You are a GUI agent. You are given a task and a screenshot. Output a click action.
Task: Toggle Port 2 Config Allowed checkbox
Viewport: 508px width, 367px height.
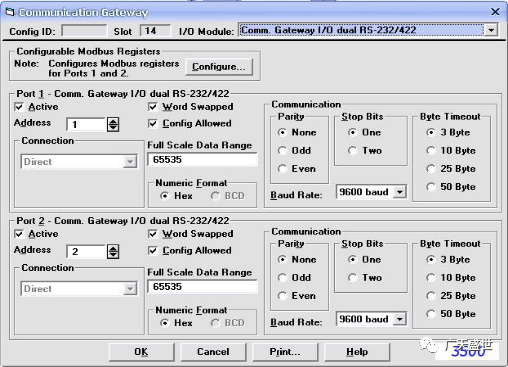pyautogui.click(x=153, y=251)
